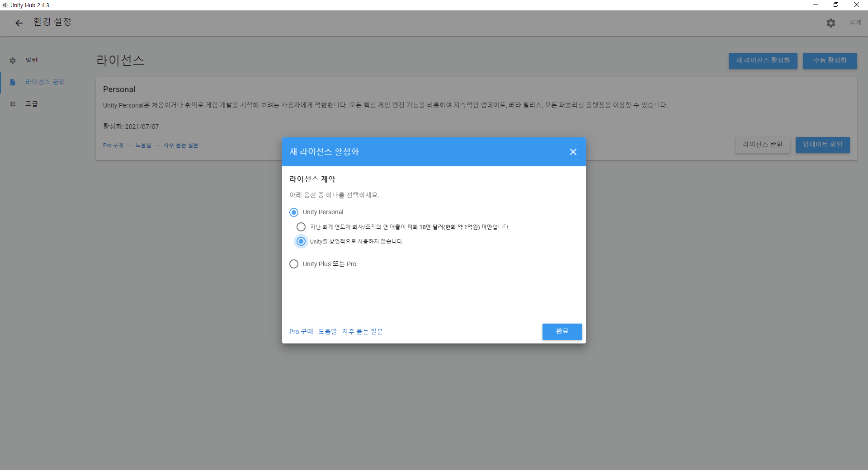Select Unity를 상업적으로 사용하지 않습니다 radio option
The image size is (868, 470).
click(301, 241)
